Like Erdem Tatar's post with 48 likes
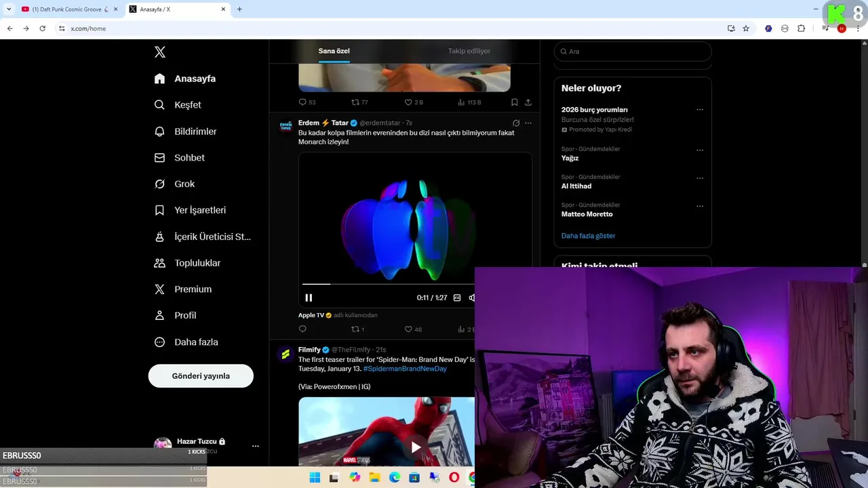868x488 pixels. coord(413,329)
